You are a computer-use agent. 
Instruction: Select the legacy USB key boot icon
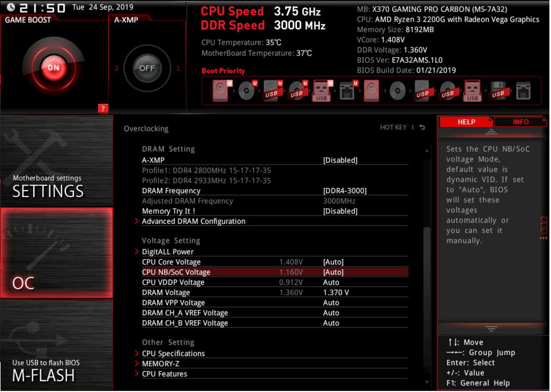[x=473, y=90]
